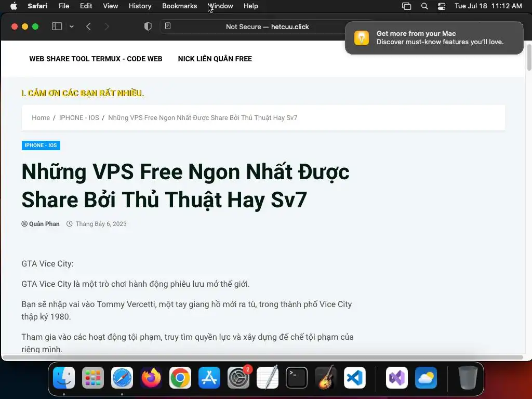Open the Apple menu
532x399 pixels.
pos(14,6)
